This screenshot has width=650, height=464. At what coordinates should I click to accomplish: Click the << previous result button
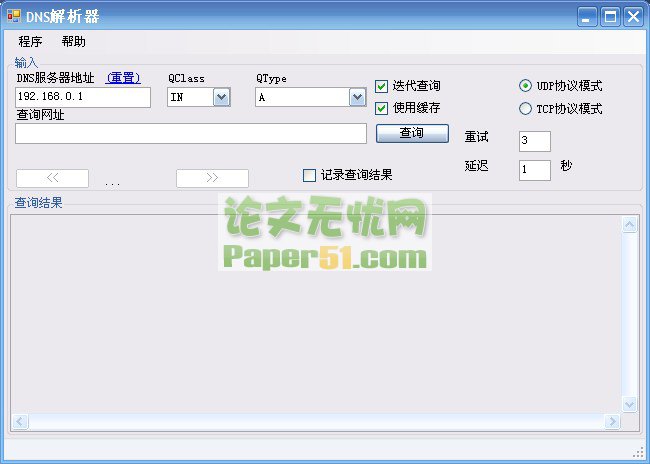coord(52,178)
